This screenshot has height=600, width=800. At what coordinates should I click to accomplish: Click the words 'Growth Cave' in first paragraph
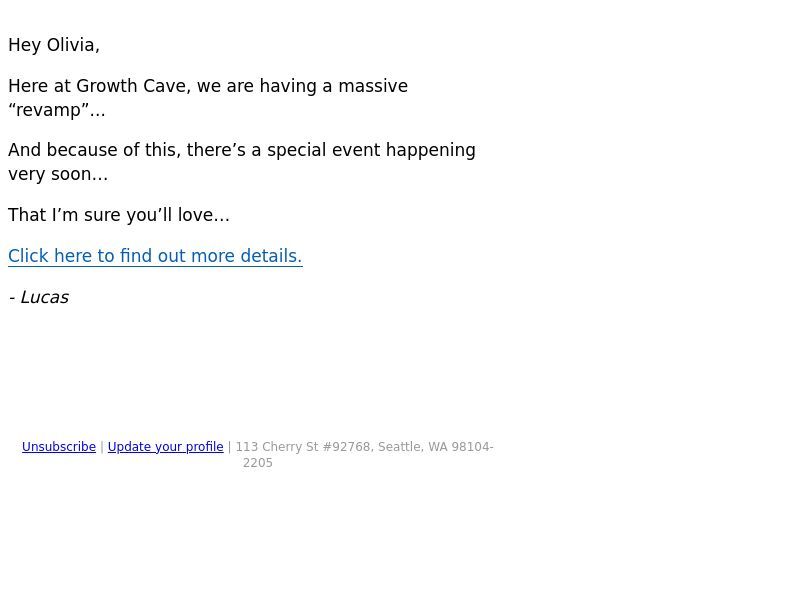(131, 86)
